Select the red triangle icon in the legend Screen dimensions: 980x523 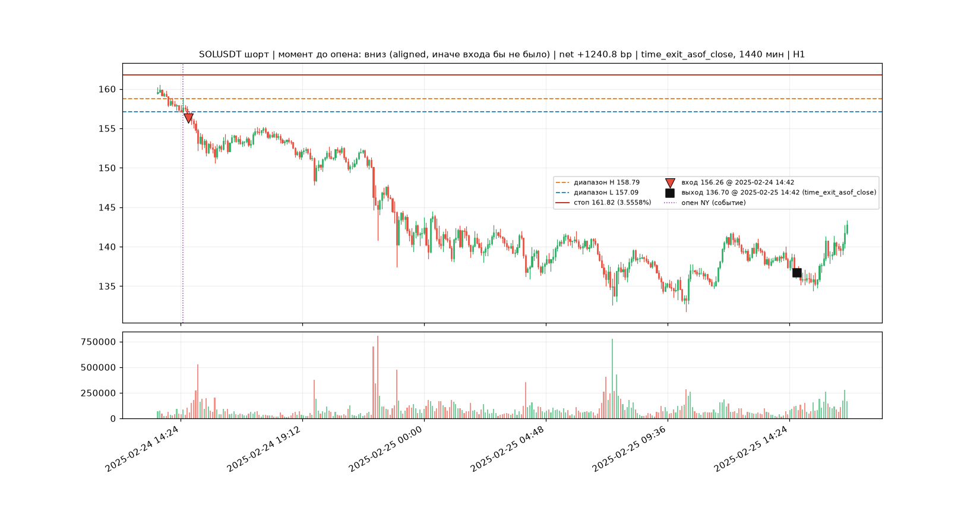tap(670, 183)
